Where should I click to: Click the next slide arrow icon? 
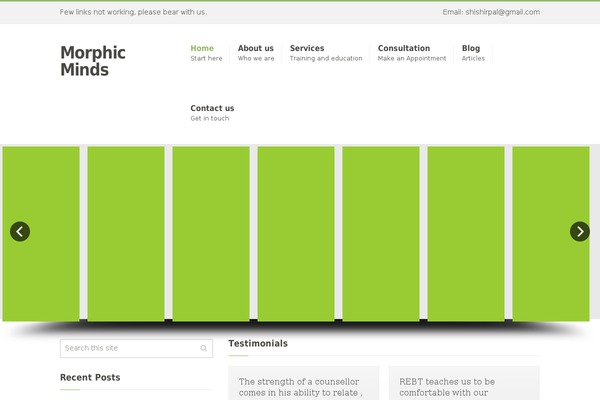pos(580,231)
